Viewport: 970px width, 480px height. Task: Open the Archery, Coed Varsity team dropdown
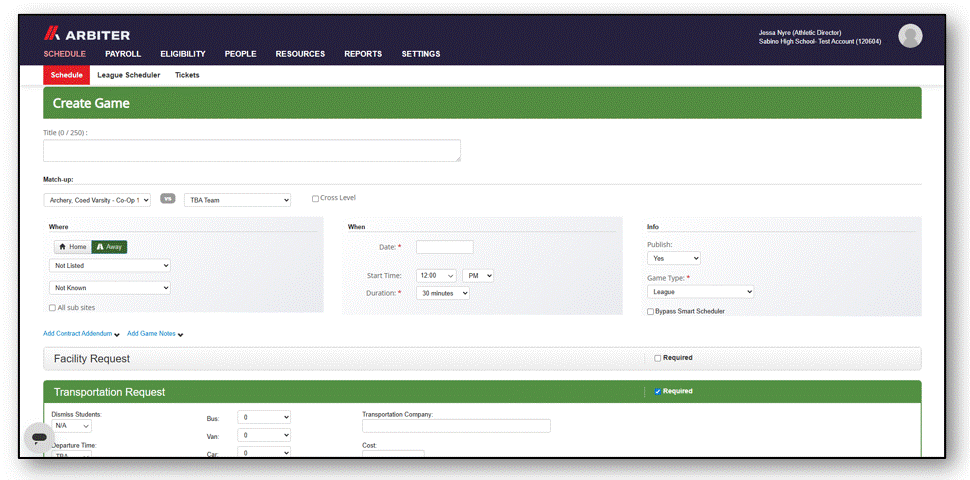click(97, 200)
